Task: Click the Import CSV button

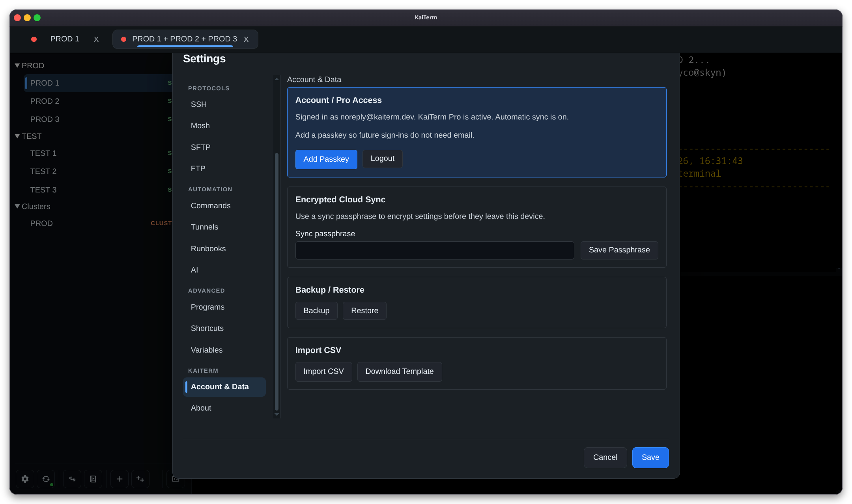Action: point(323,371)
